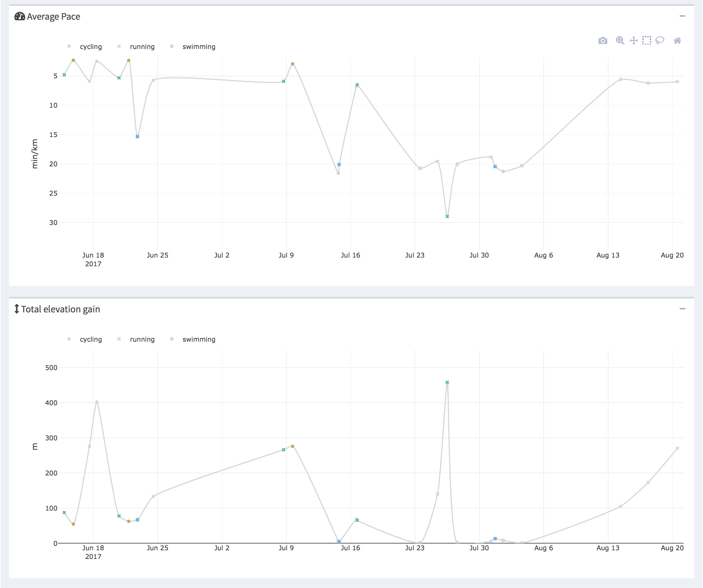Toggle running series in elevation gain legend
Image resolution: width=703 pixels, height=588 pixels.
[x=142, y=339]
